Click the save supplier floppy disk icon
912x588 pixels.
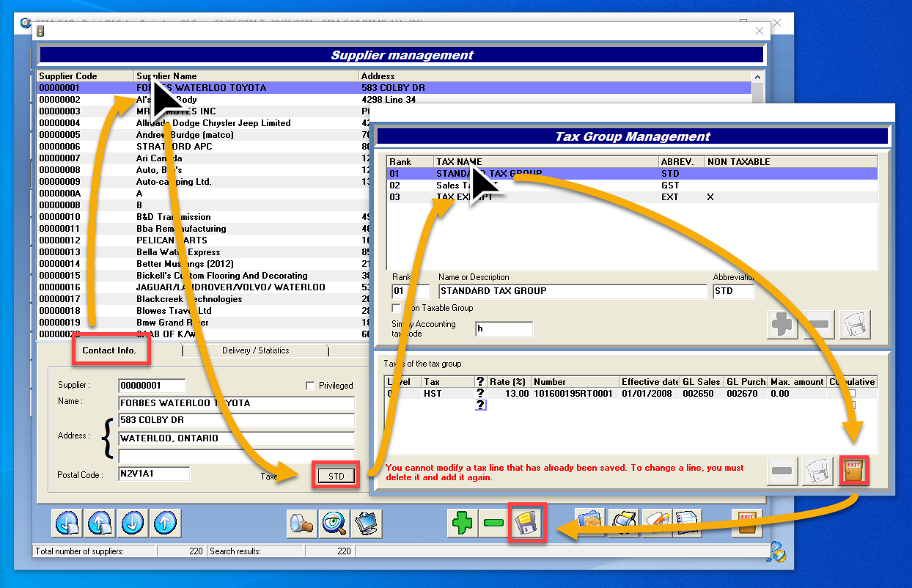[527, 523]
